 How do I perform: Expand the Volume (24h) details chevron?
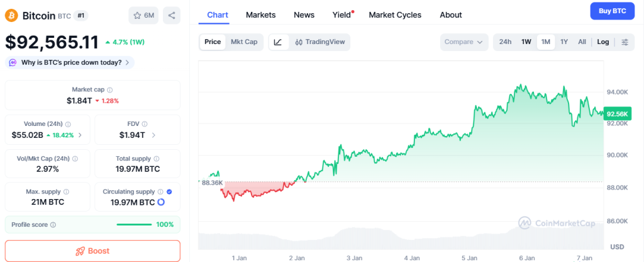pos(79,135)
